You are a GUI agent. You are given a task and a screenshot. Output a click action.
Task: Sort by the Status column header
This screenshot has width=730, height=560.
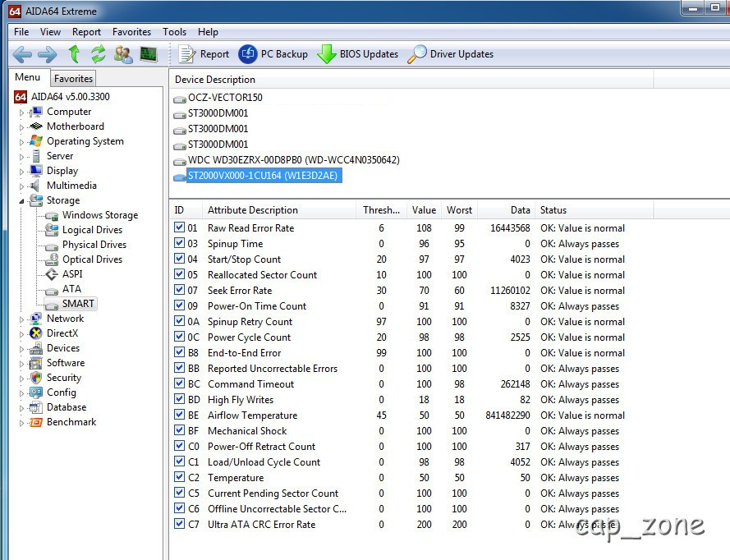click(x=594, y=210)
